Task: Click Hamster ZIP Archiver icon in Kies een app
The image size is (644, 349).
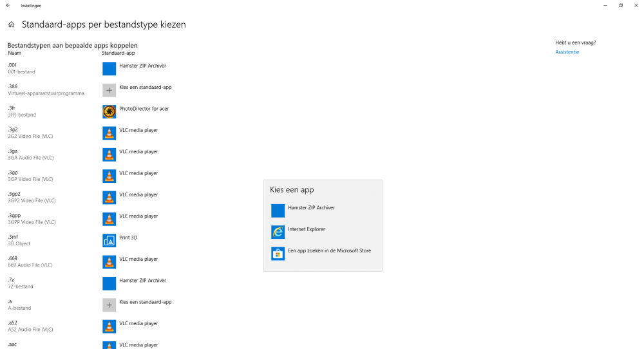Action: pos(278,211)
